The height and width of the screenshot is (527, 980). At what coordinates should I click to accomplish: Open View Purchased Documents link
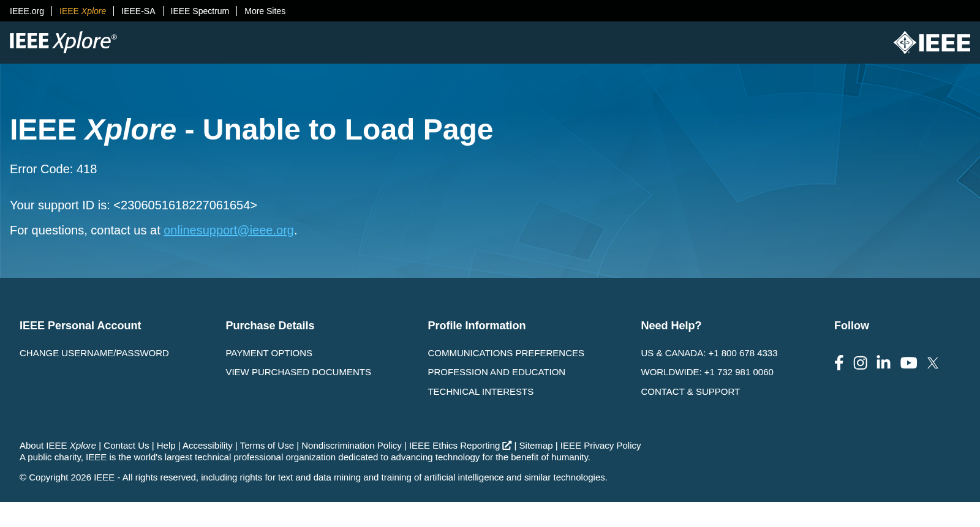point(298,372)
